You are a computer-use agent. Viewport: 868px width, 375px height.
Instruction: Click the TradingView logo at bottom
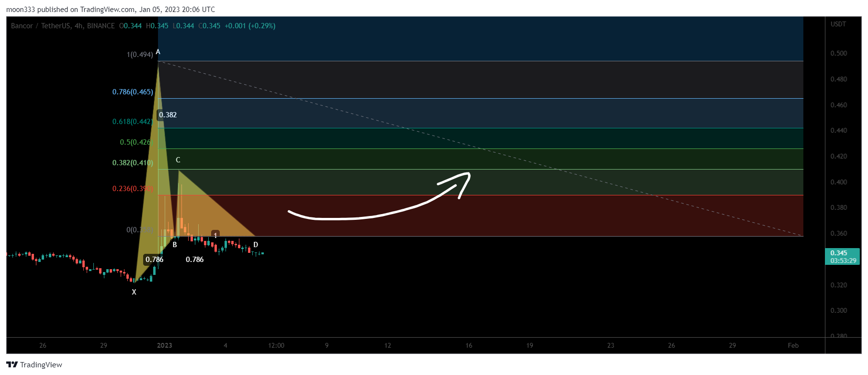tap(34, 364)
